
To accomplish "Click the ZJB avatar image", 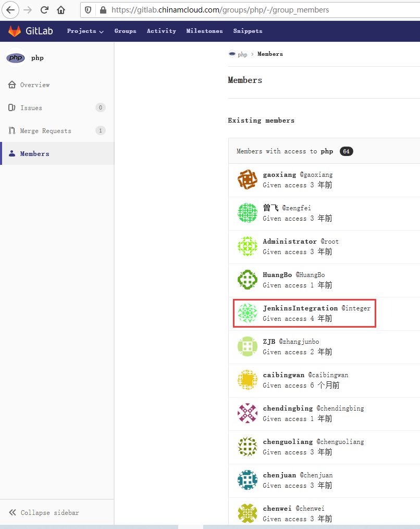I will coord(248,346).
